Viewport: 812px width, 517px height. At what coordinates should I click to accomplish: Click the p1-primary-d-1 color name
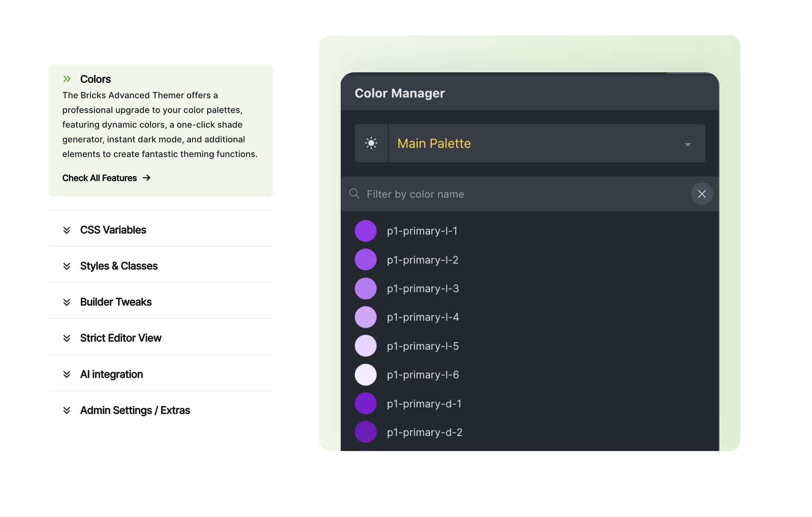[x=424, y=404]
